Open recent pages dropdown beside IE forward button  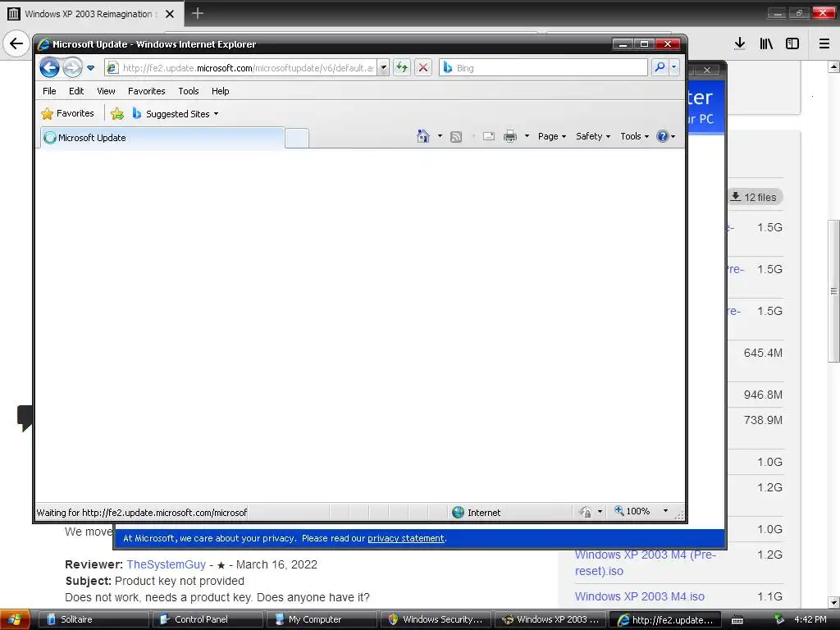pos(90,68)
